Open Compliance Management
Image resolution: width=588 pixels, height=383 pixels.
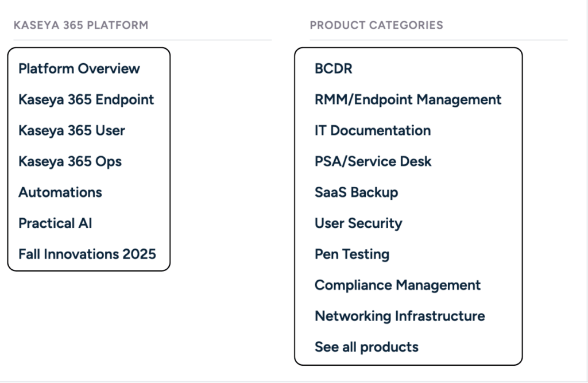click(x=397, y=285)
